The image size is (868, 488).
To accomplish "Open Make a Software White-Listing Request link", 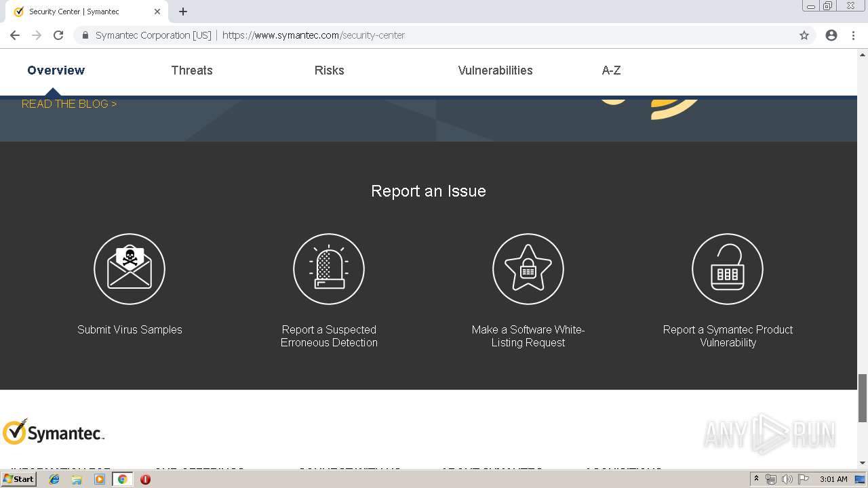I will 528,336.
